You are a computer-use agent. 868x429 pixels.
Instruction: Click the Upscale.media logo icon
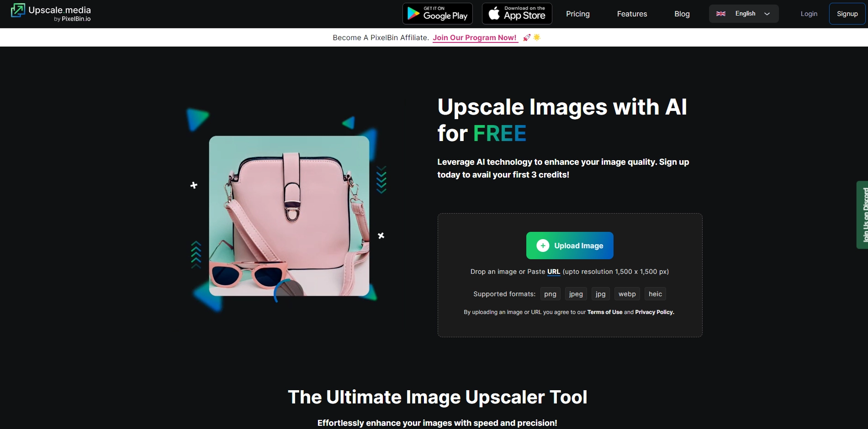pyautogui.click(x=18, y=10)
